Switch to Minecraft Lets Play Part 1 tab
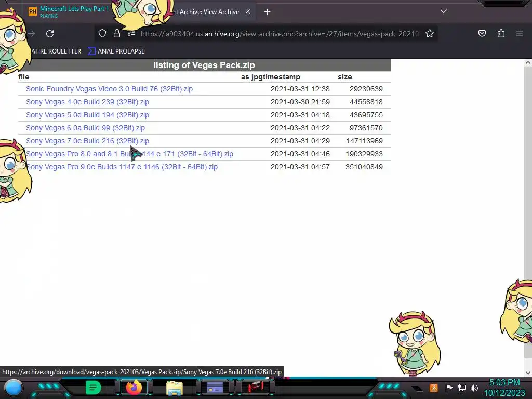Screen dimensions: 532x399 tap(70, 11)
